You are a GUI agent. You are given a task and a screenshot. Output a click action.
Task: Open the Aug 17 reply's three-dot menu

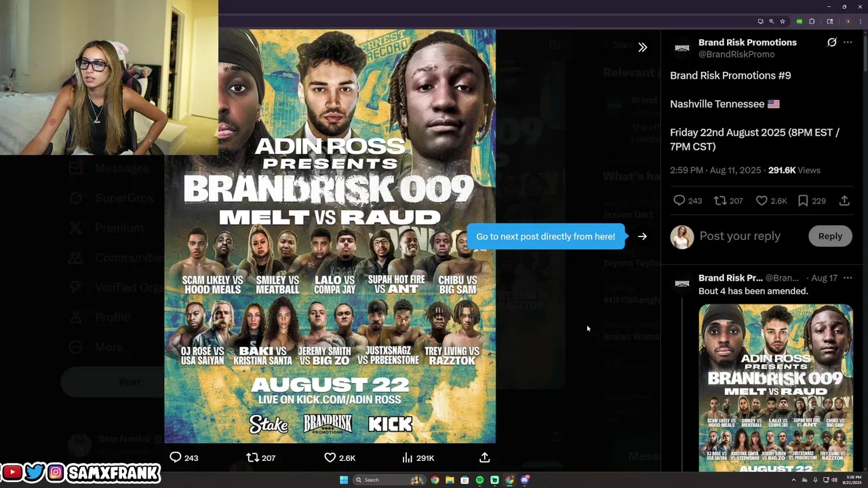tap(848, 278)
